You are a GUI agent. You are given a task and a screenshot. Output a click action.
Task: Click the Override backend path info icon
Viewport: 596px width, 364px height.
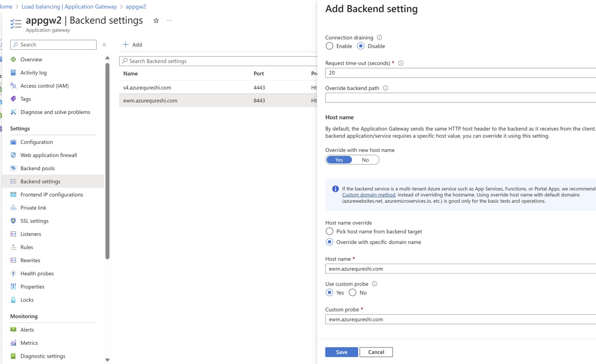[385, 88]
